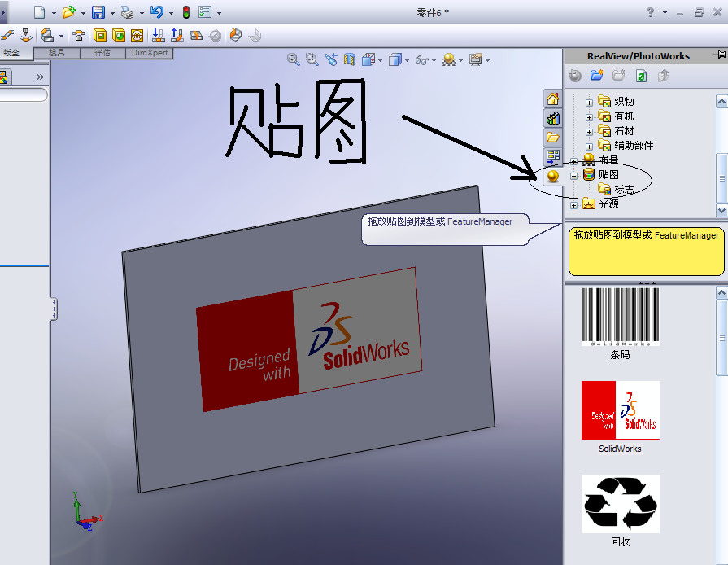
Task: Switch to the 模具 tab
Action: (x=57, y=52)
